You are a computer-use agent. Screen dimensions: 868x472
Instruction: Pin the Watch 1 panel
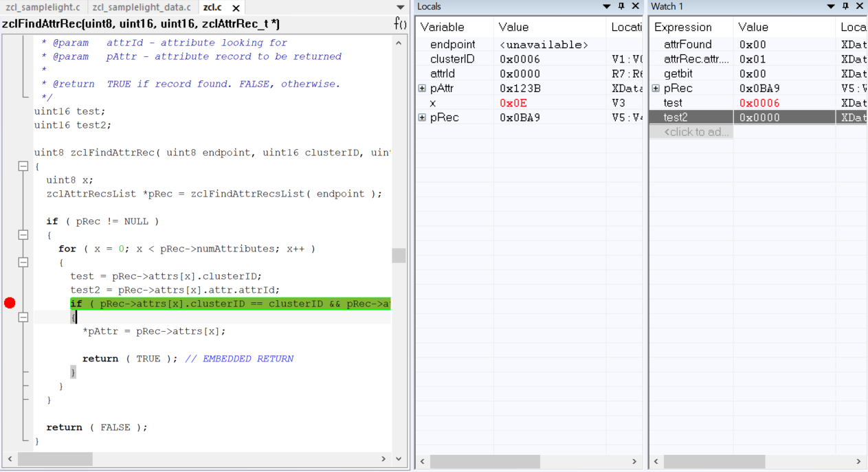pyautogui.click(x=845, y=6)
